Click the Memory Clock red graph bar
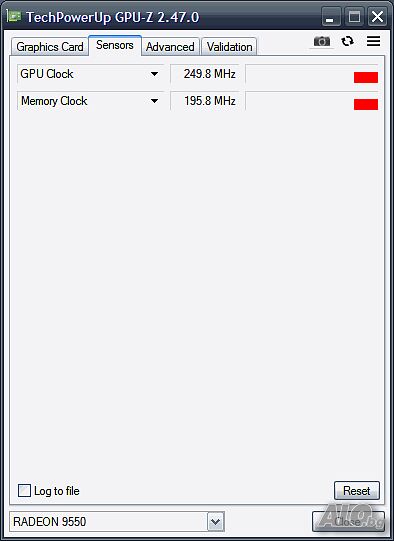The width and height of the screenshot is (394, 541). coord(366,104)
